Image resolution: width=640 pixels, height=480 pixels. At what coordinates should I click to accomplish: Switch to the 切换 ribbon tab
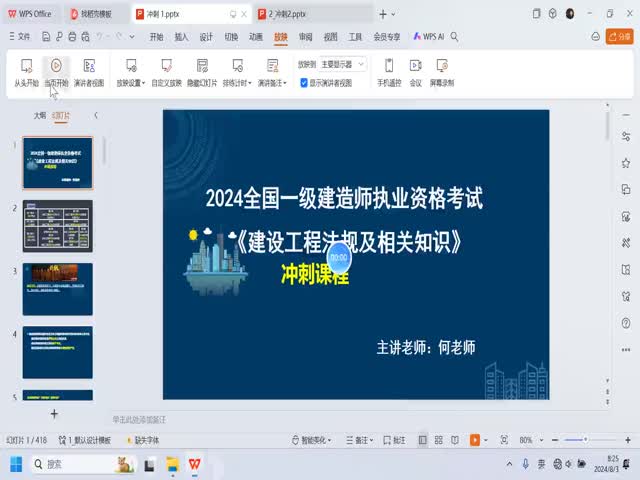coord(231,37)
